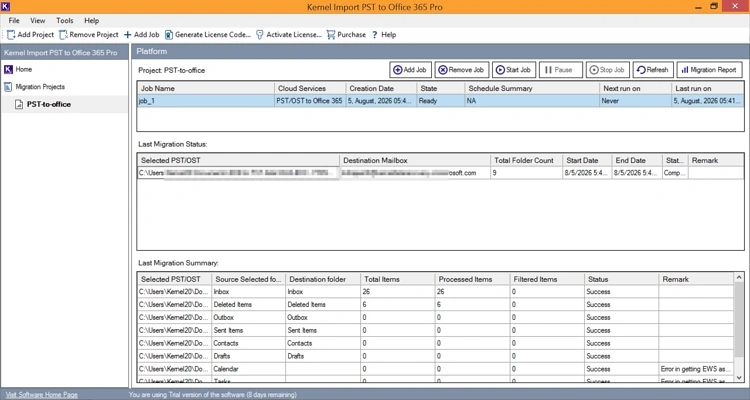Select the Outbox source folder cell

click(249, 317)
